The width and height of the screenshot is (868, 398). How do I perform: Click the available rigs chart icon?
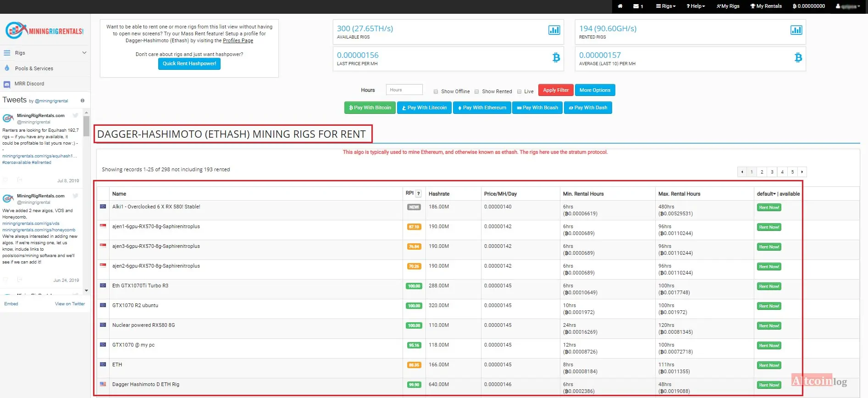[554, 30]
